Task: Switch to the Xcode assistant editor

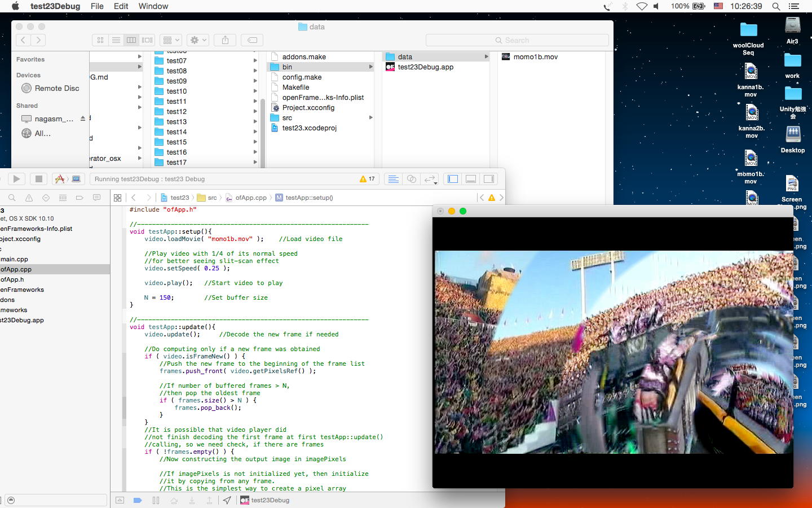Action: tap(412, 179)
